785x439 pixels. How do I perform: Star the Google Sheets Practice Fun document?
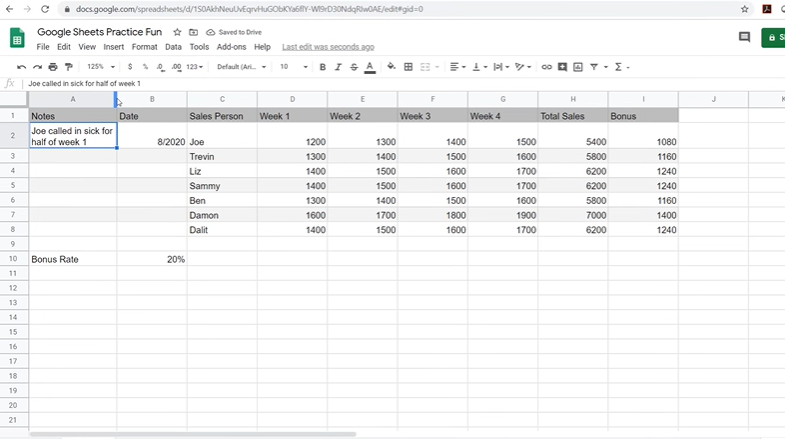click(177, 32)
